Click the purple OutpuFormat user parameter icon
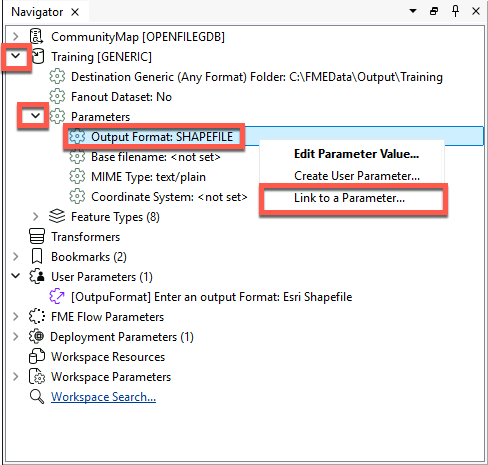The height and width of the screenshot is (465, 488). (57, 296)
